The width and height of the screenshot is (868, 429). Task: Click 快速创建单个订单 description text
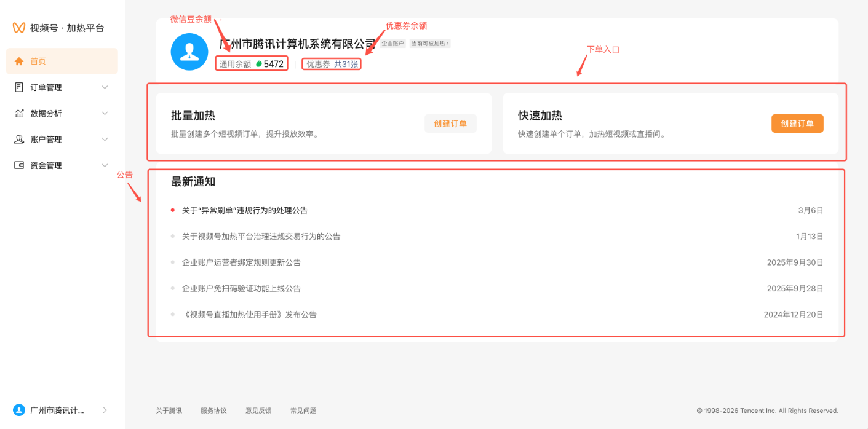[x=592, y=133]
